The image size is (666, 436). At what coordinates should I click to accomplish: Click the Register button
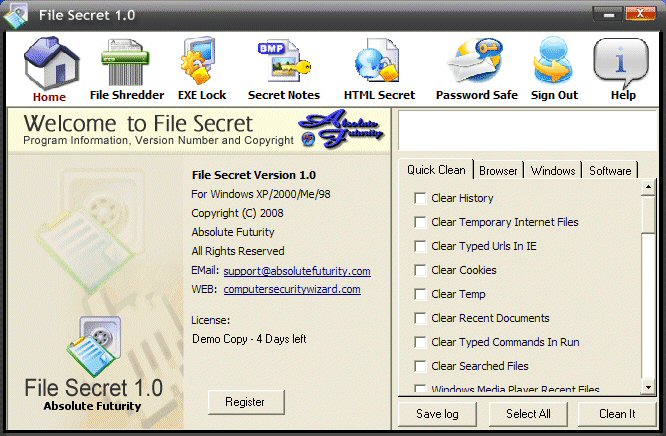point(246,402)
